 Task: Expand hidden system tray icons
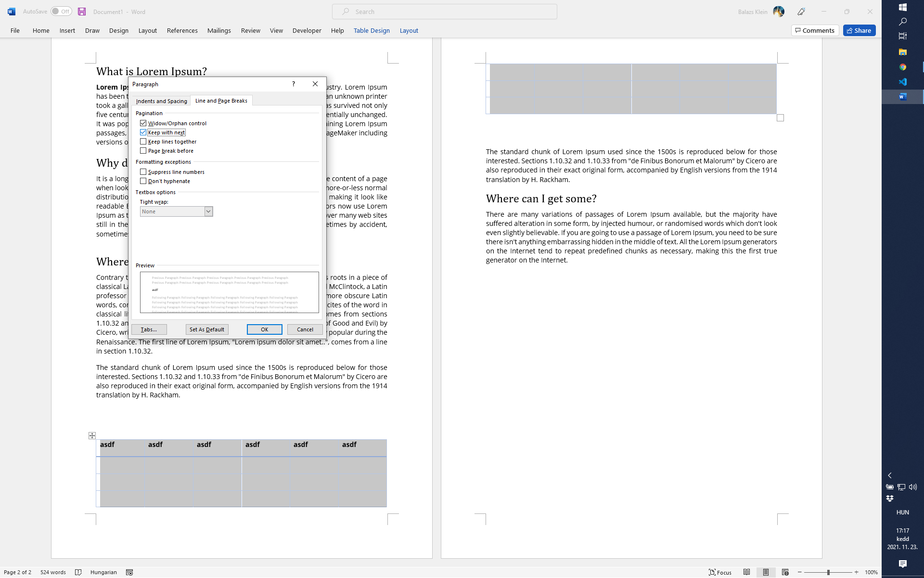891,475
